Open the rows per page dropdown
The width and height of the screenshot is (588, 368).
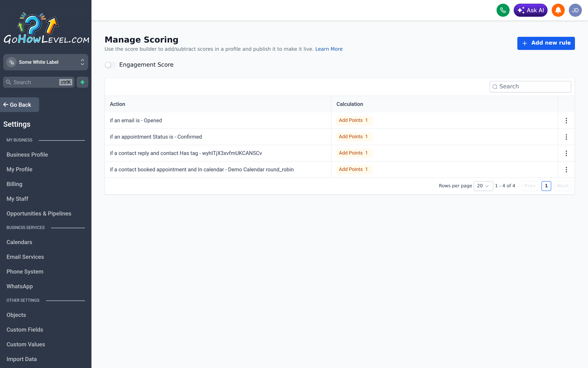coord(483,186)
